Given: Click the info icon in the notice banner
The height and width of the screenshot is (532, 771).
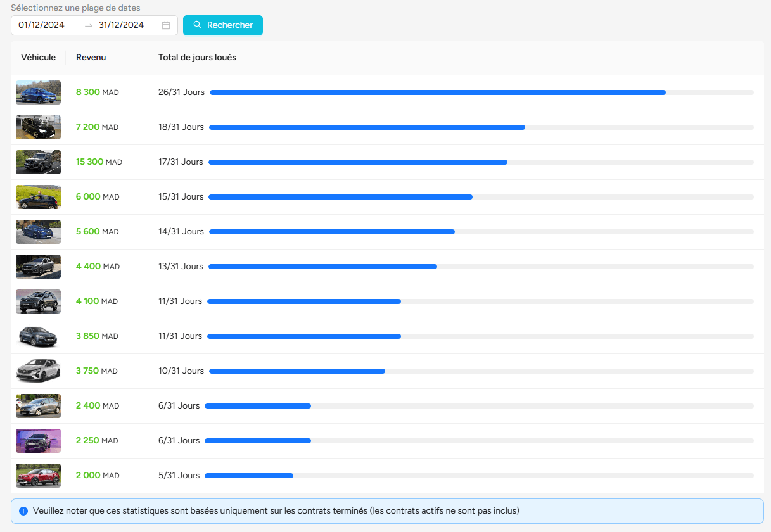Looking at the screenshot, I should [x=23, y=511].
